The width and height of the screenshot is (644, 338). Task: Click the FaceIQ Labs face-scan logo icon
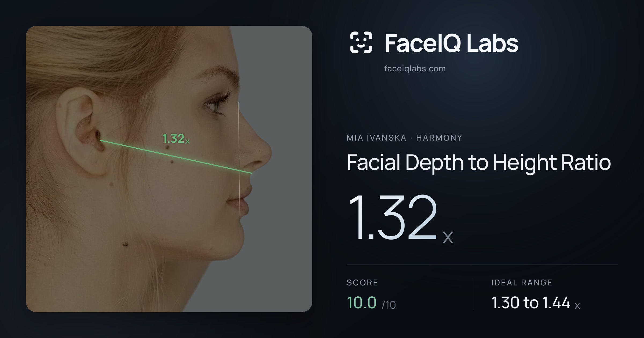point(361,42)
